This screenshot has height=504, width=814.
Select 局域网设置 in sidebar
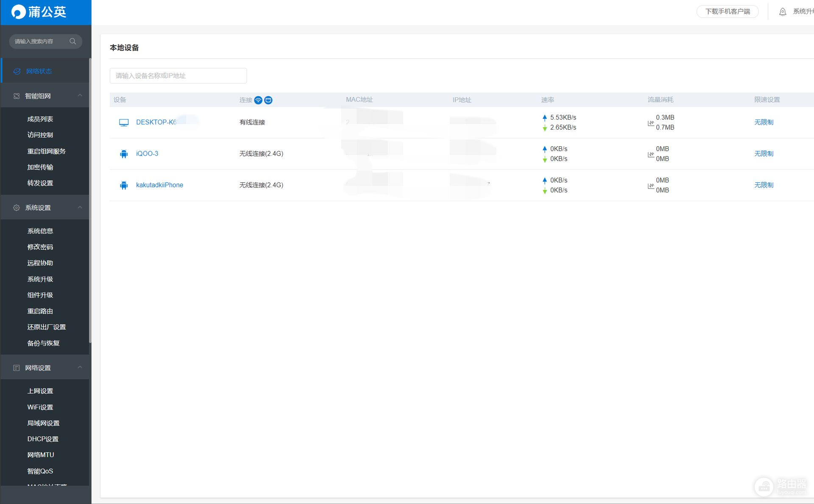[43, 423]
